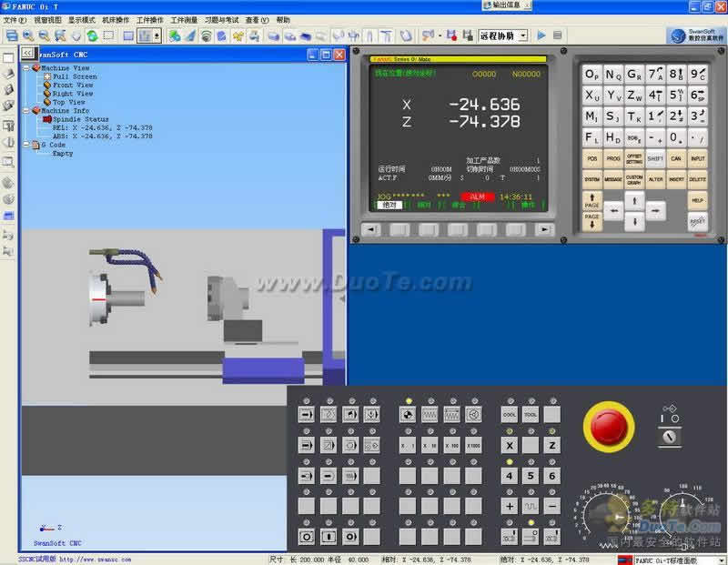Select Front View in tree
The image size is (728, 565).
(72, 86)
